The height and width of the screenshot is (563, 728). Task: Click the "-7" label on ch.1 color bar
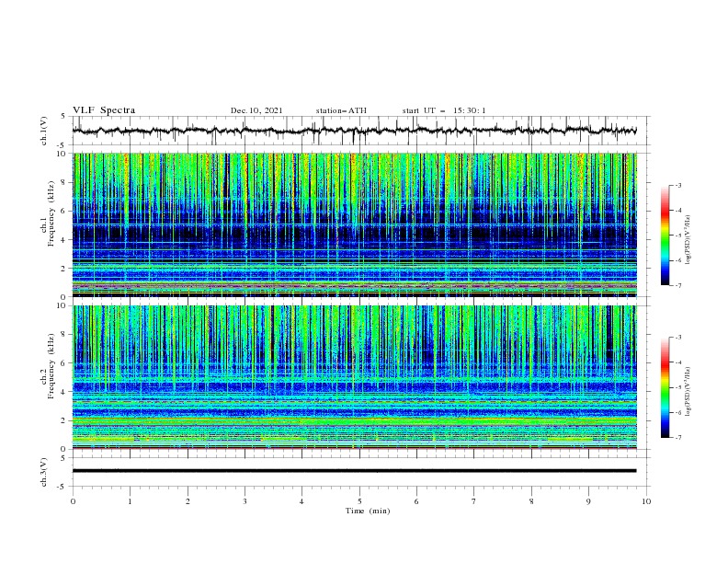point(678,285)
